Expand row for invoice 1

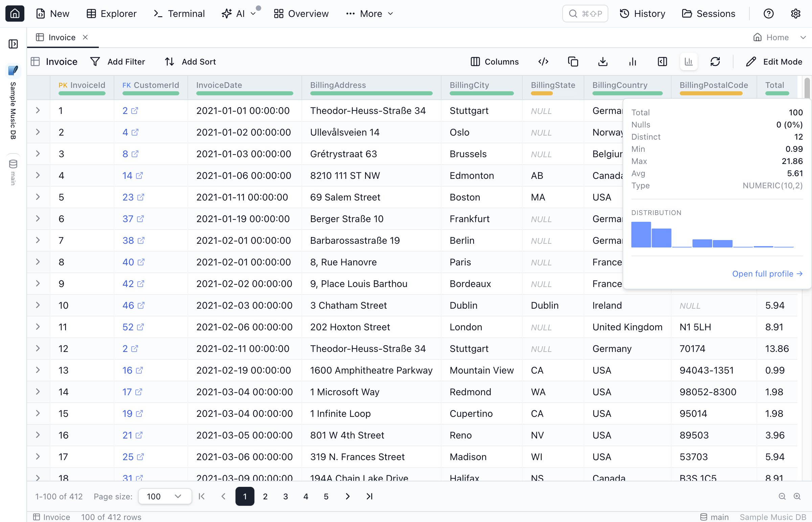[38, 111]
